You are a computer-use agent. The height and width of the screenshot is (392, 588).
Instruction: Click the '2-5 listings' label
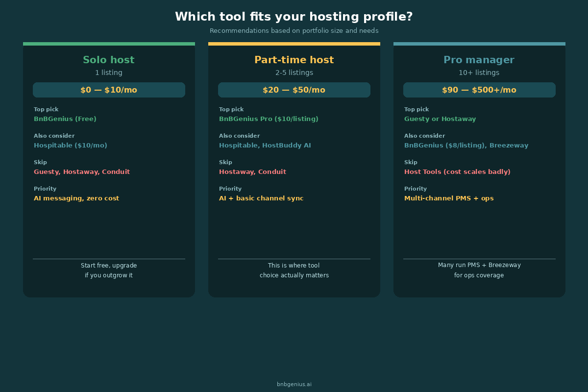click(294, 73)
